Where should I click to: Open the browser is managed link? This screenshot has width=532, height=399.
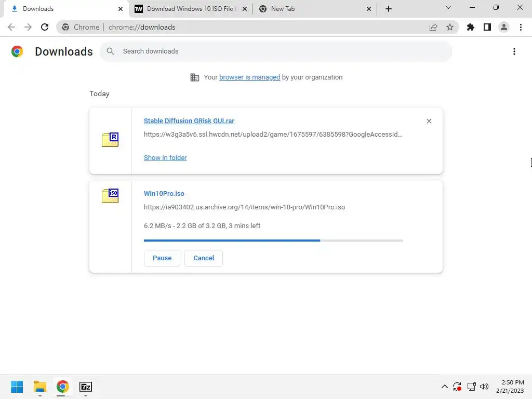click(x=249, y=77)
